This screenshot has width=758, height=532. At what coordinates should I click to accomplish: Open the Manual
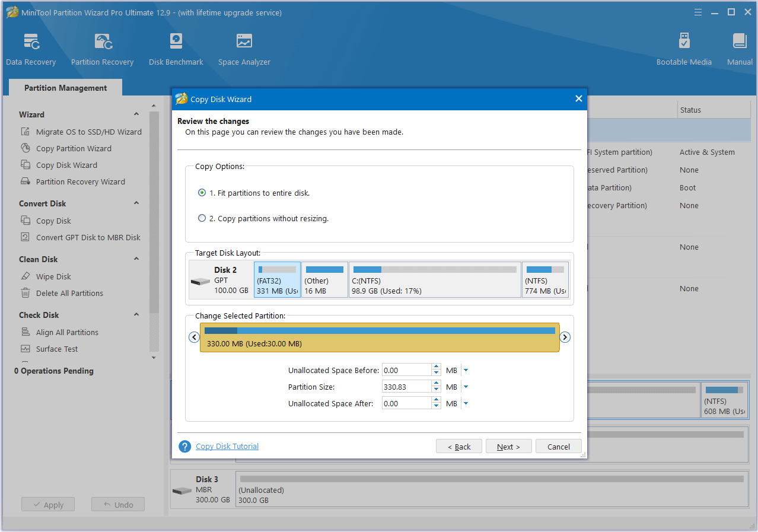pyautogui.click(x=740, y=49)
